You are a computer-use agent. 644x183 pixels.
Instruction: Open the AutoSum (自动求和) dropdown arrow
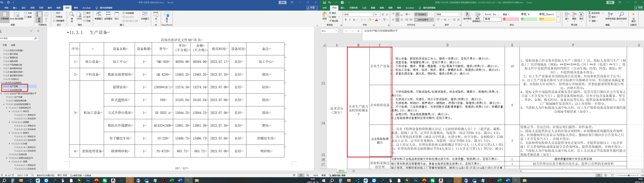pyautogui.click(x=603, y=13)
